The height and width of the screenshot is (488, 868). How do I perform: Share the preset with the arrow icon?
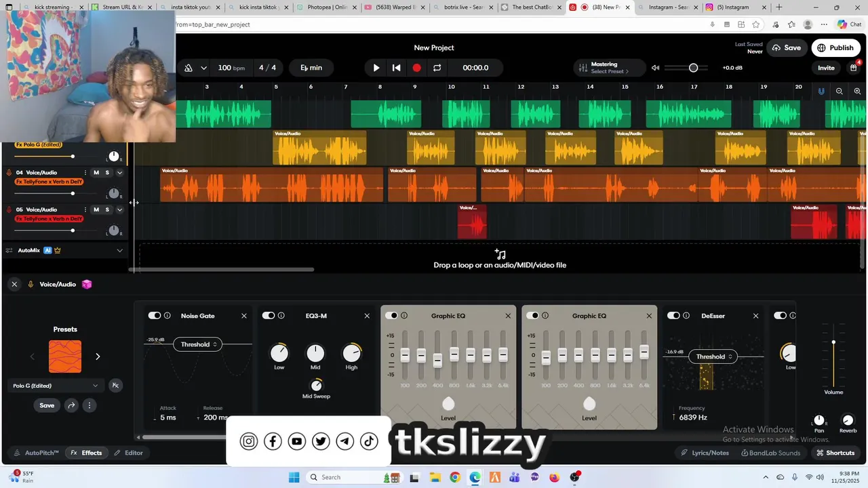(x=71, y=405)
